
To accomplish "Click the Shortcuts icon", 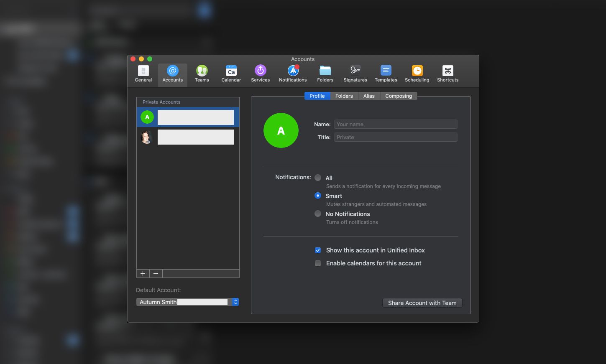I will click(x=447, y=74).
